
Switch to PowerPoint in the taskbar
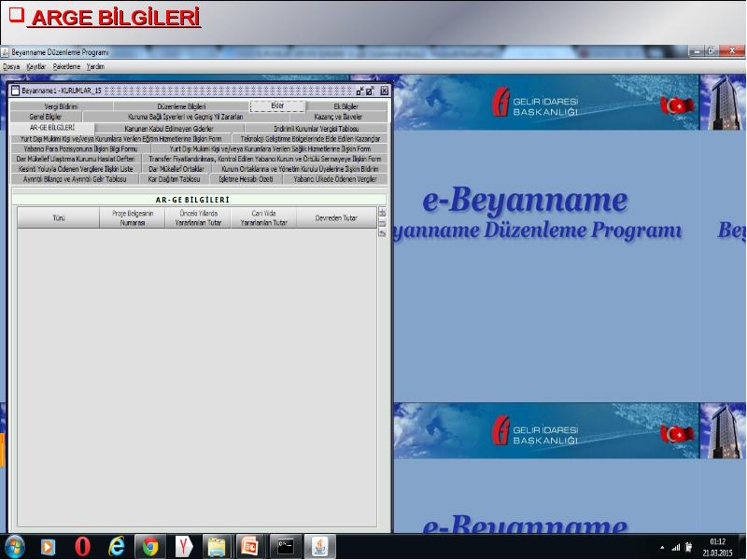[x=250, y=547]
